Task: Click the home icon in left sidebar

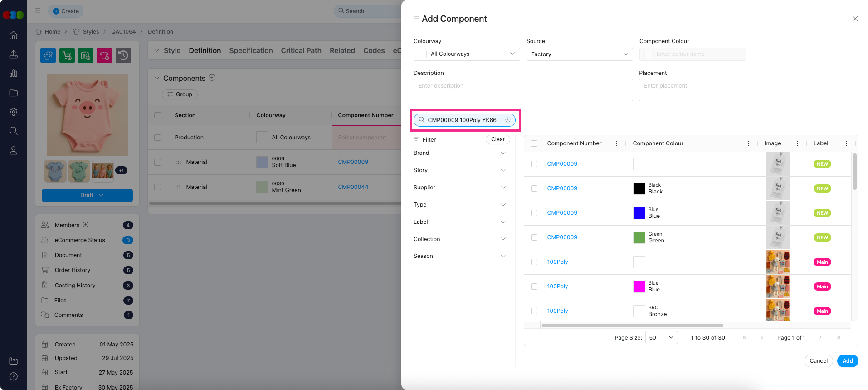Action: click(x=14, y=35)
